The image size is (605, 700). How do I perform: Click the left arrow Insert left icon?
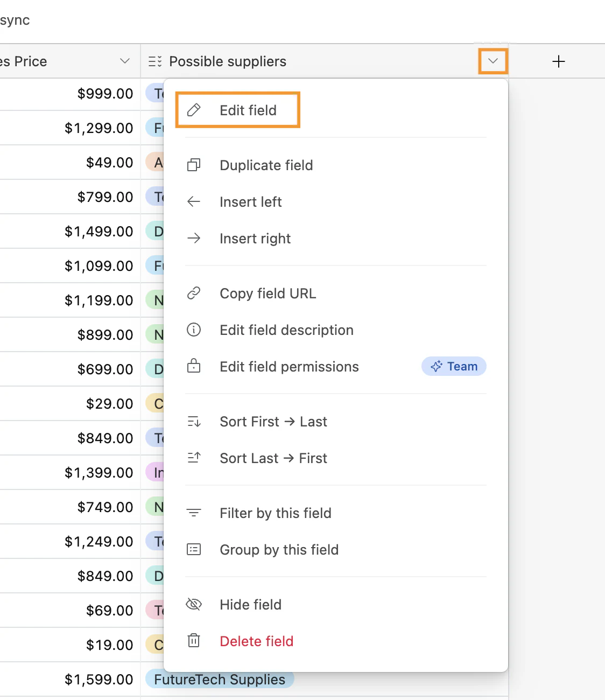pyautogui.click(x=194, y=201)
